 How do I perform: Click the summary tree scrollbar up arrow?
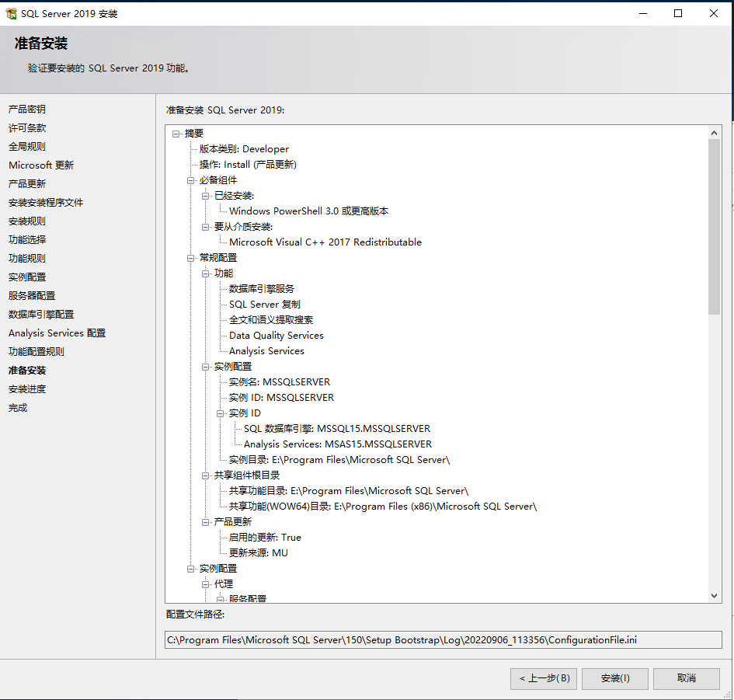(714, 133)
